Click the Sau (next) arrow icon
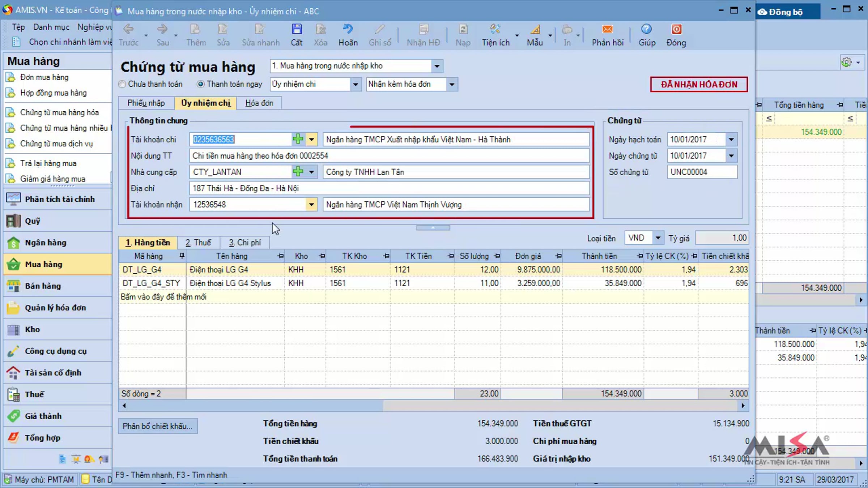This screenshot has width=868, height=488. tap(162, 29)
